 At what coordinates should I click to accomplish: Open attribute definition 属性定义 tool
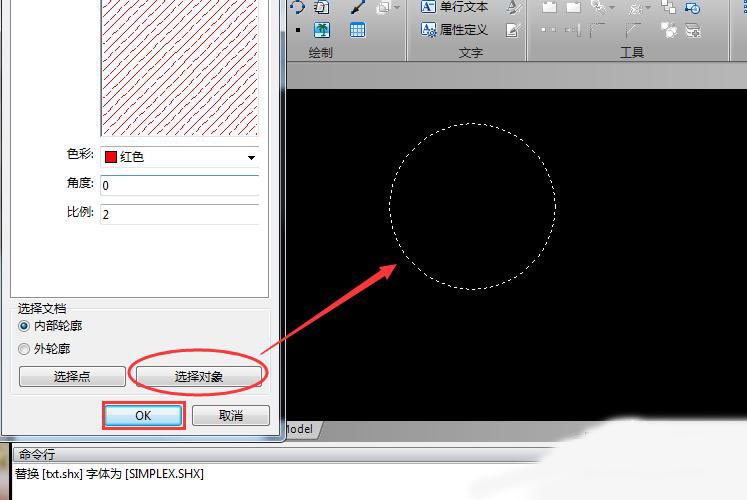point(454,30)
